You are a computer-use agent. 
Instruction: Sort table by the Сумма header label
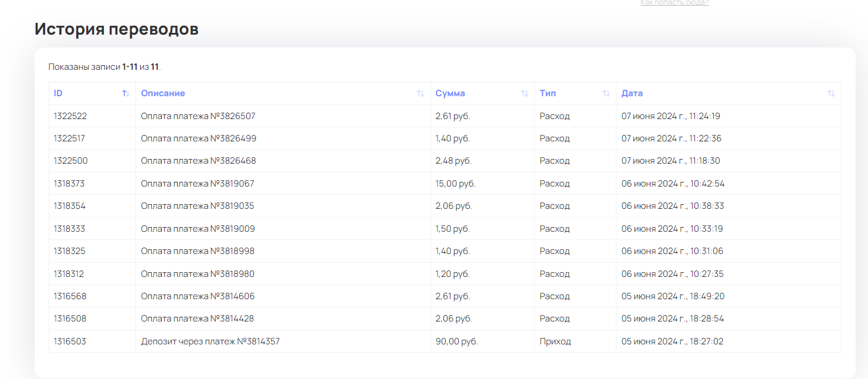click(450, 93)
